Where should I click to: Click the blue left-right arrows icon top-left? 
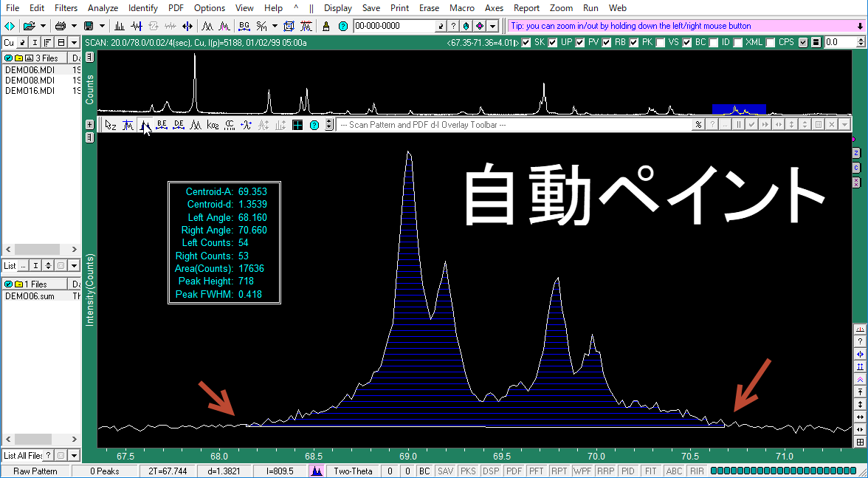point(10,26)
